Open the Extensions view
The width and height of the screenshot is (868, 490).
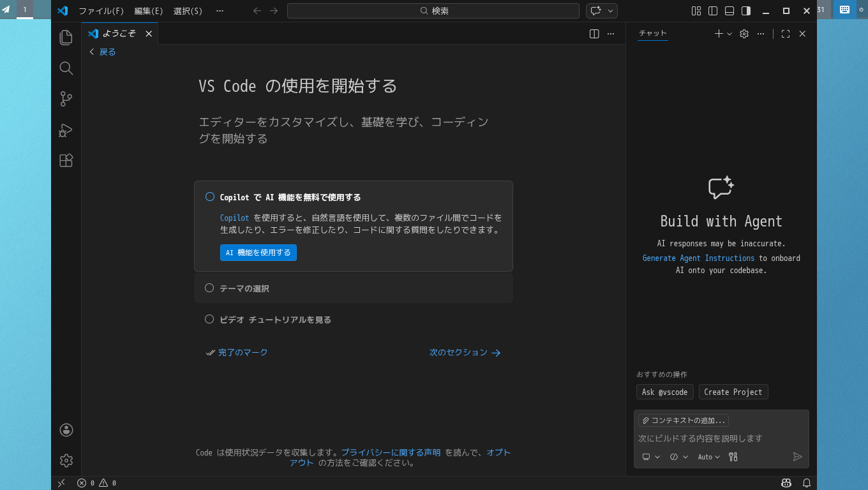pyautogui.click(x=66, y=161)
